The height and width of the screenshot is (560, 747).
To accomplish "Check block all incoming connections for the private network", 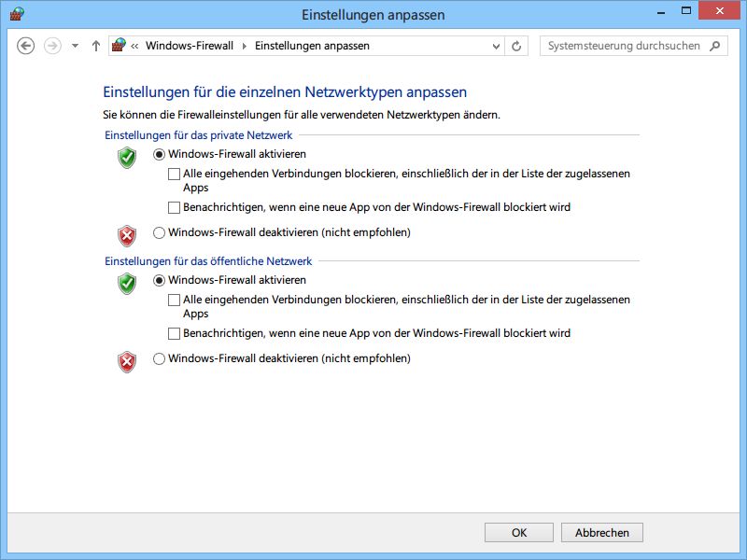I will [x=174, y=174].
